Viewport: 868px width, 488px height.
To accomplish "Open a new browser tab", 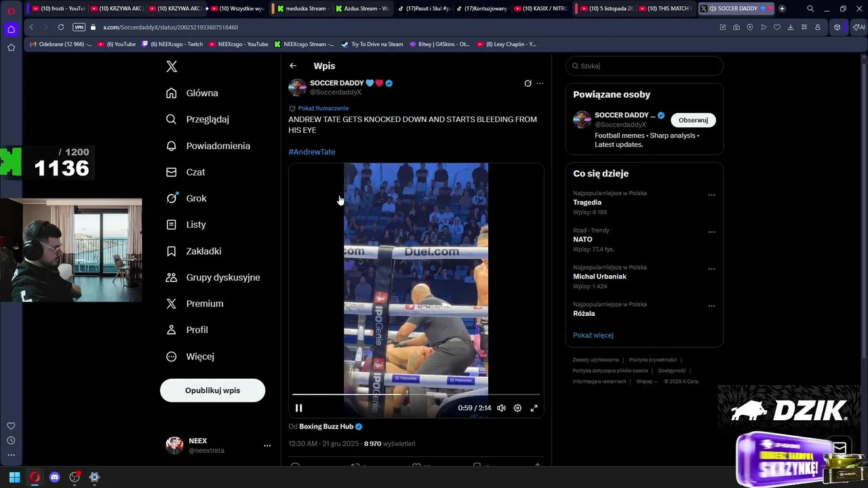I will coord(782,9).
